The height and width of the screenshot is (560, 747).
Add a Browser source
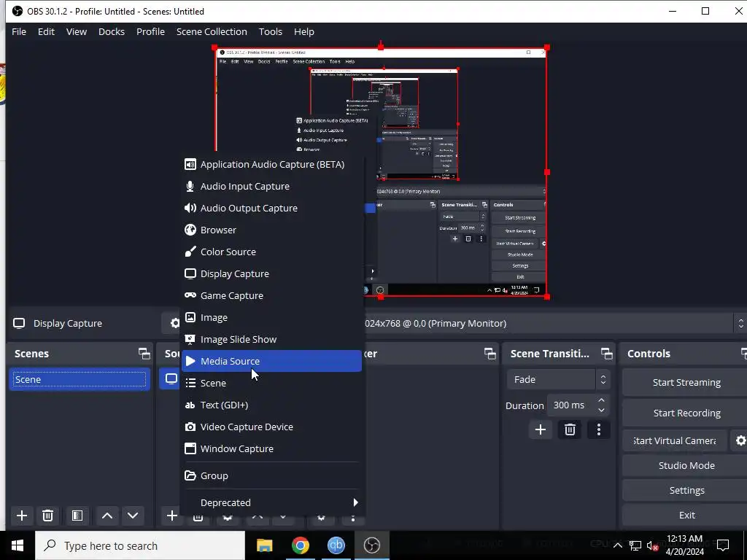click(x=271, y=230)
